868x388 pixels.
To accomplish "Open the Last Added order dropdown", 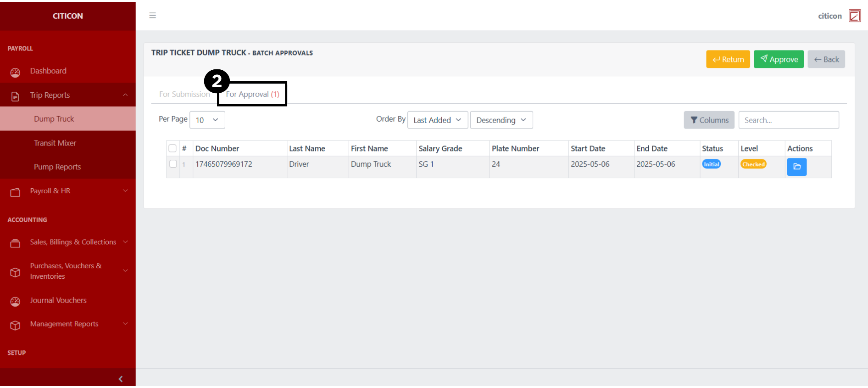I will point(437,120).
